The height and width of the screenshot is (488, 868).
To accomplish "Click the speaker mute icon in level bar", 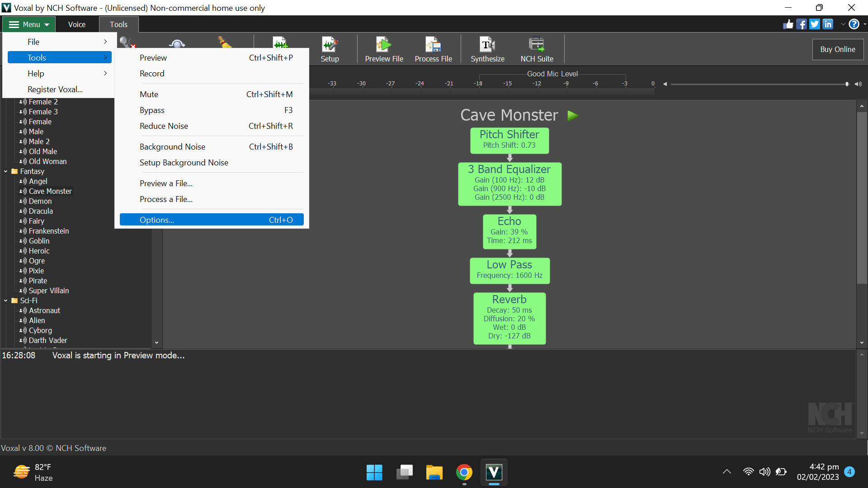I will pyautogui.click(x=665, y=83).
